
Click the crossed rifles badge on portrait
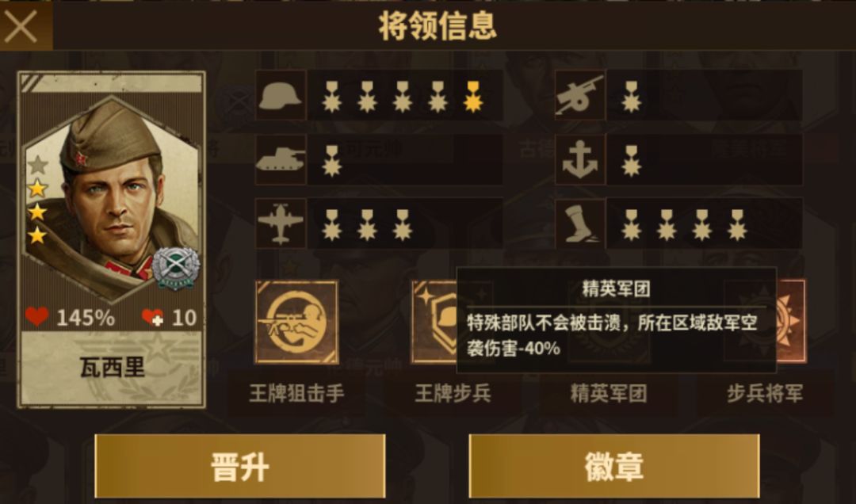[x=175, y=268]
